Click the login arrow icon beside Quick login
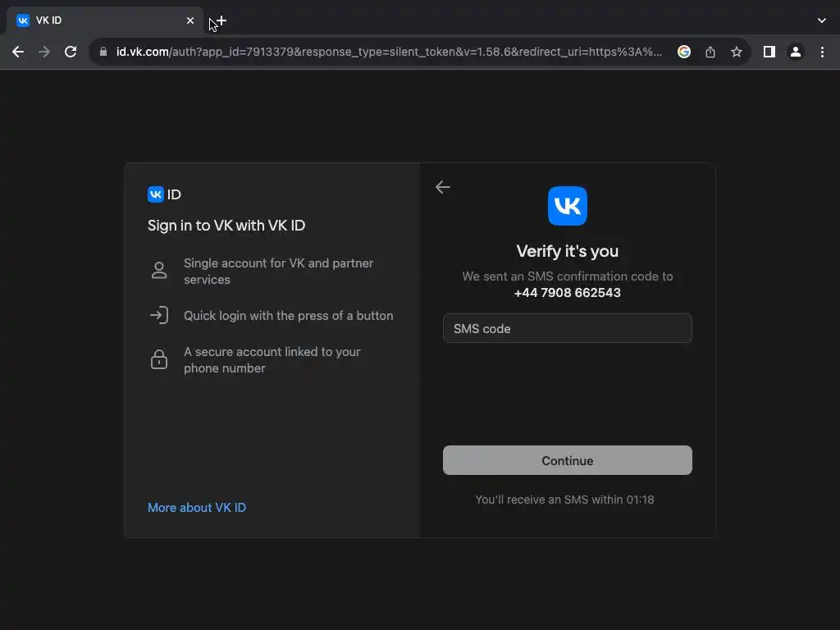840x630 pixels. click(159, 315)
